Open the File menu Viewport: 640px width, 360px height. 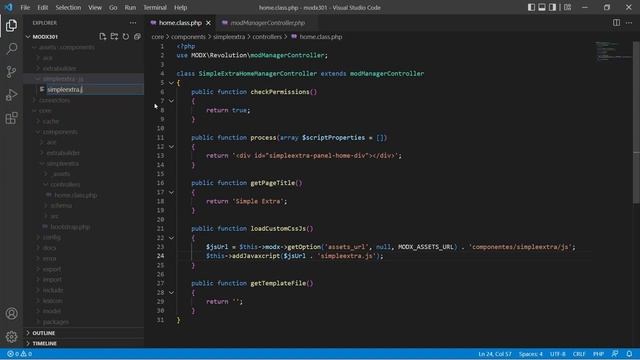[x=25, y=7]
